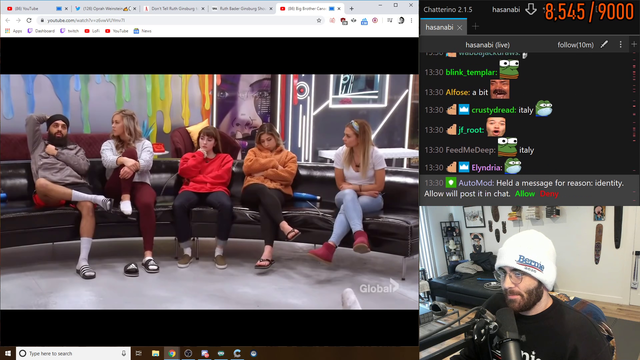
Task: Reload the YouTube page
Action: click(x=29, y=20)
